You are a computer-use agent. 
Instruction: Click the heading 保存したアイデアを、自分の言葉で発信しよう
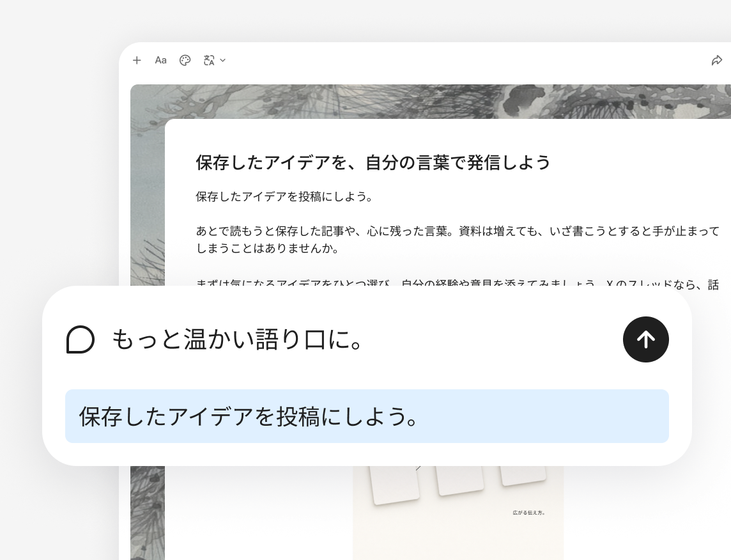pyautogui.click(x=373, y=162)
